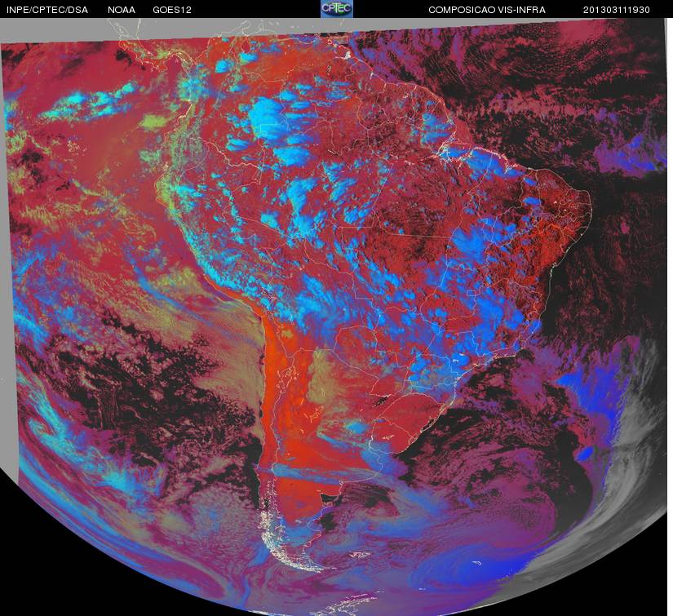Click the CPTEC logo in the header
Viewport: 673px width, 616px height.
point(337,9)
